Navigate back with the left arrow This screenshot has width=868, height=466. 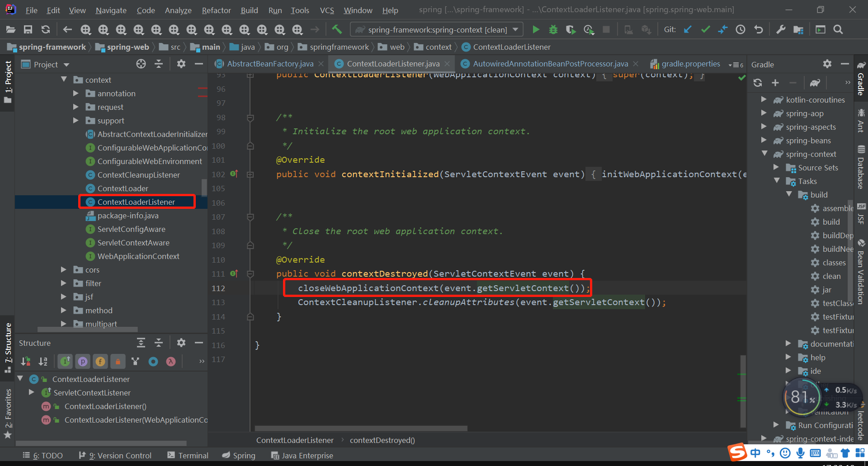(67, 30)
